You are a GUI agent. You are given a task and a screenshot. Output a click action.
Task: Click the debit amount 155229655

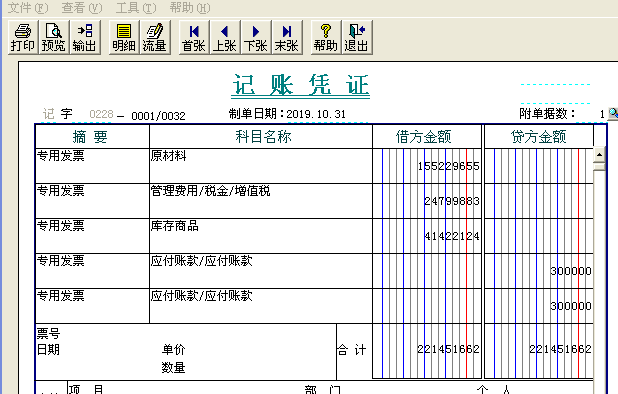(449, 166)
